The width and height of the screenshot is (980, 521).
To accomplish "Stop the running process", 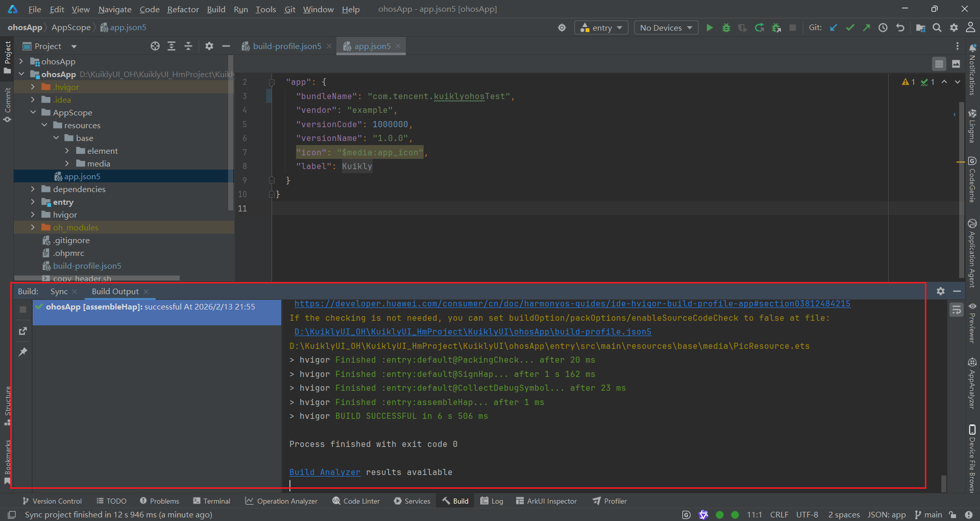I will (793, 28).
